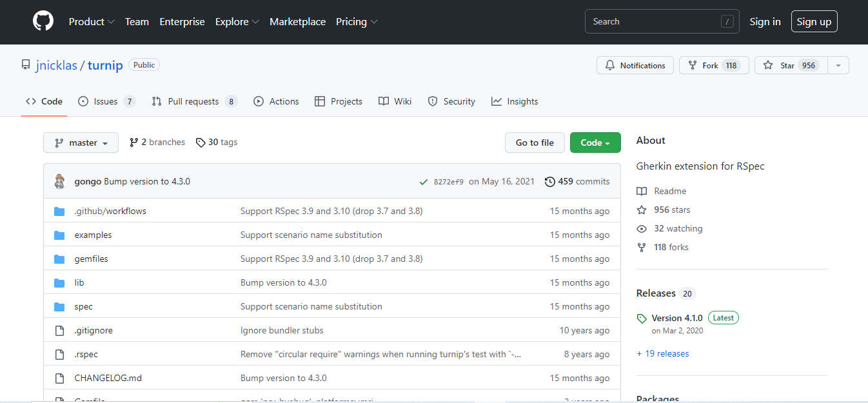Expand the Star lists dropdown arrow
The height and width of the screenshot is (403, 868).
(x=838, y=65)
